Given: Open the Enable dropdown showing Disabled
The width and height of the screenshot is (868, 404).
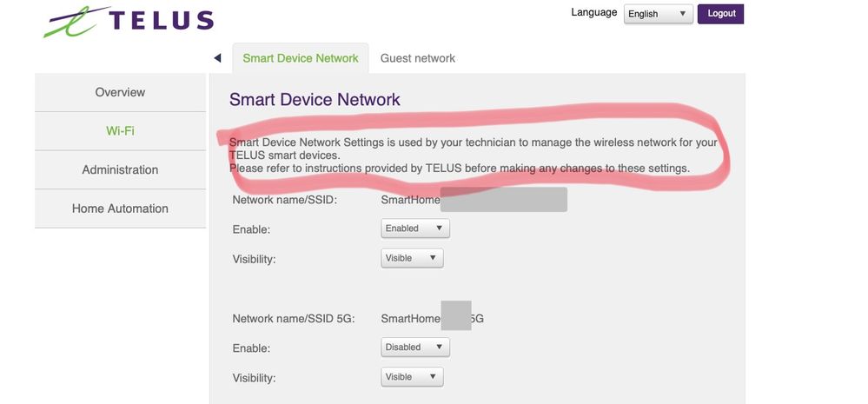Looking at the screenshot, I should click(415, 348).
